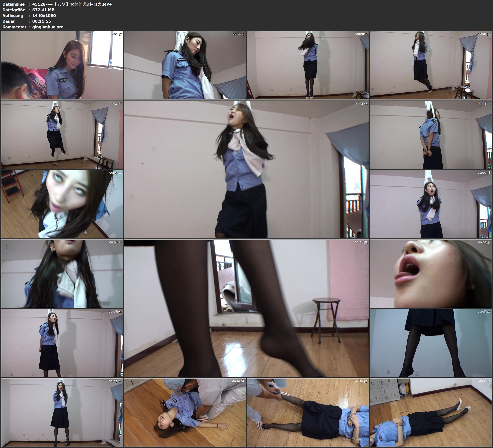Click the frame marked 00:02:30
This screenshot has width=493, height=448.
tap(430, 65)
